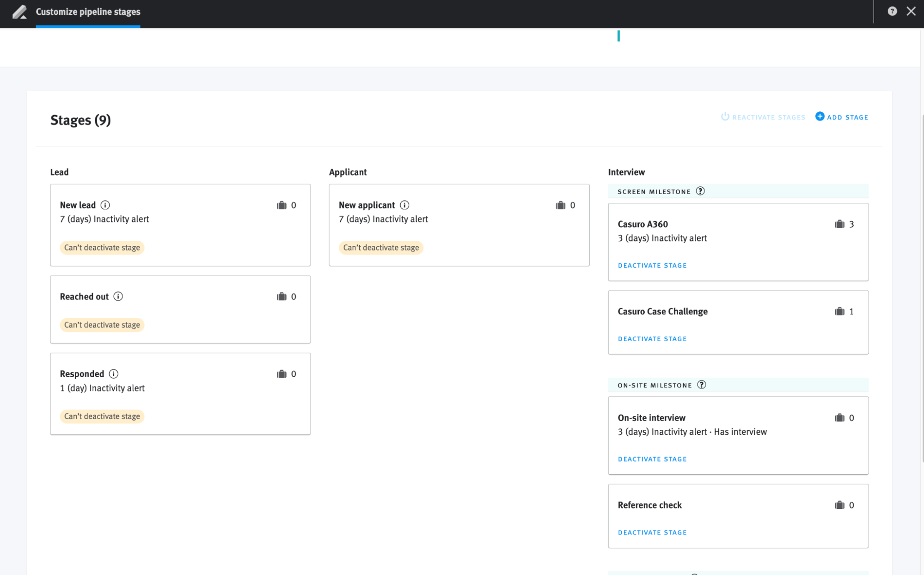
Task: Open Screen Milestone help question mark
Action: tap(700, 191)
